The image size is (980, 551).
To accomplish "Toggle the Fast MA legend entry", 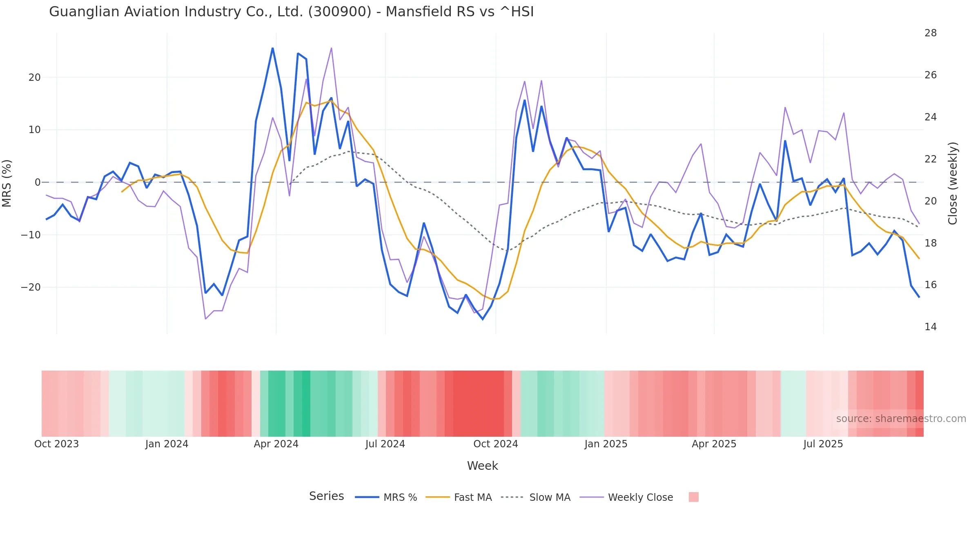I will (459, 497).
